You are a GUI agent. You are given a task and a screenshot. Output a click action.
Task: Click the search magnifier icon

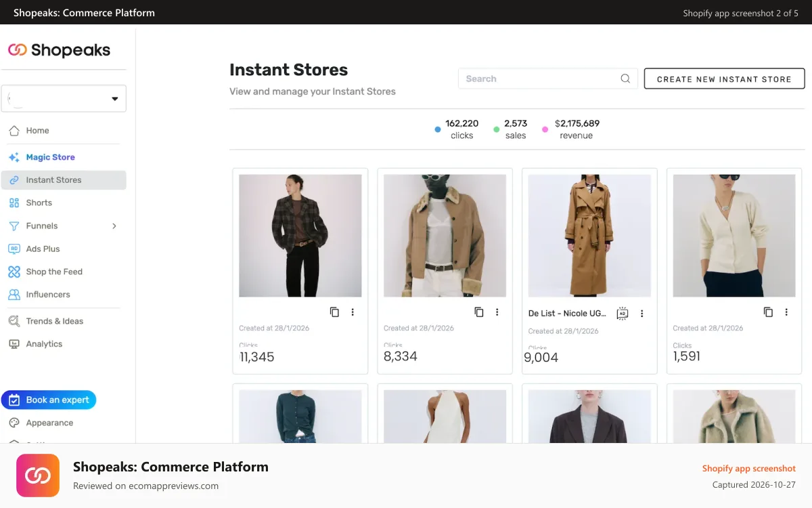coord(625,79)
